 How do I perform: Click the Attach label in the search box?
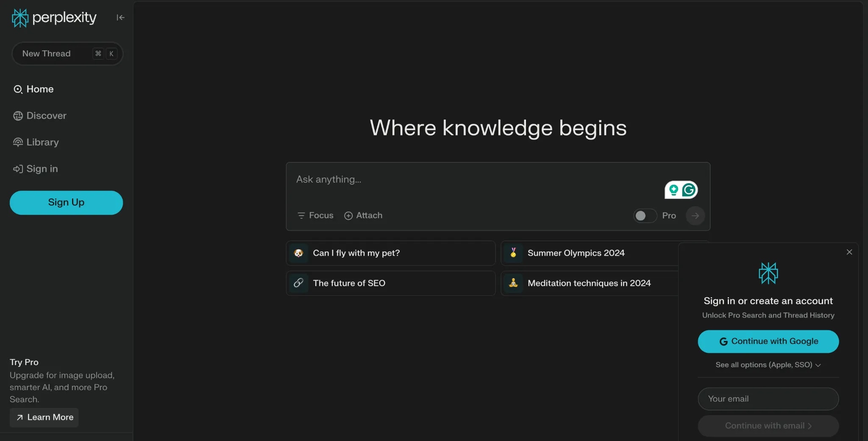369,215
